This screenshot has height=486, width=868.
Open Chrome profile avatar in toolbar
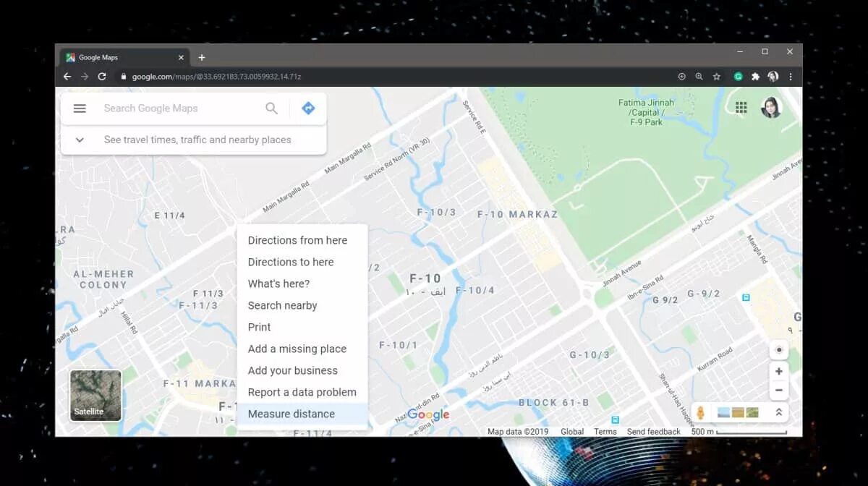pyautogui.click(x=773, y=77)
